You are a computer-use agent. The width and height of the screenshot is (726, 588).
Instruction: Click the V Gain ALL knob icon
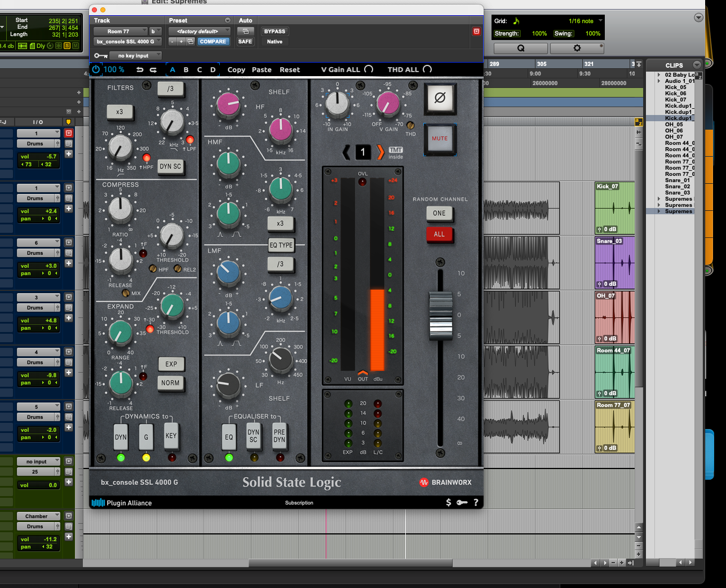[369, 69]
